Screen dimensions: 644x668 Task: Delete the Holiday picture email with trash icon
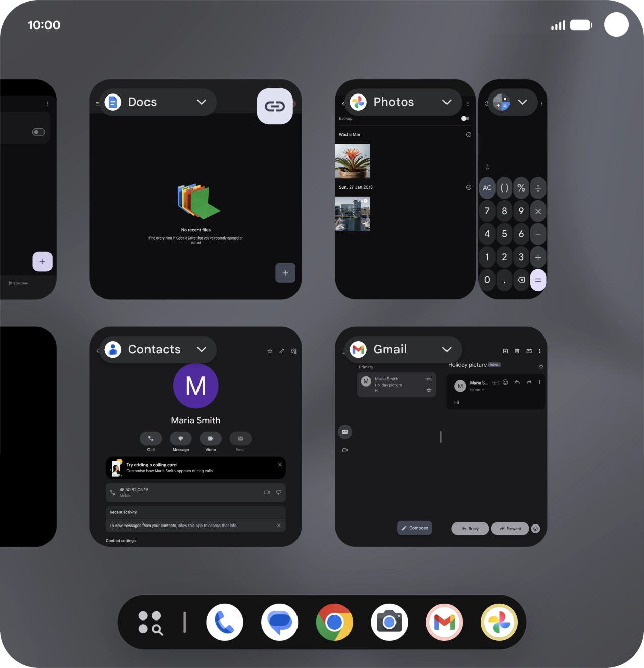coord(517,350)
